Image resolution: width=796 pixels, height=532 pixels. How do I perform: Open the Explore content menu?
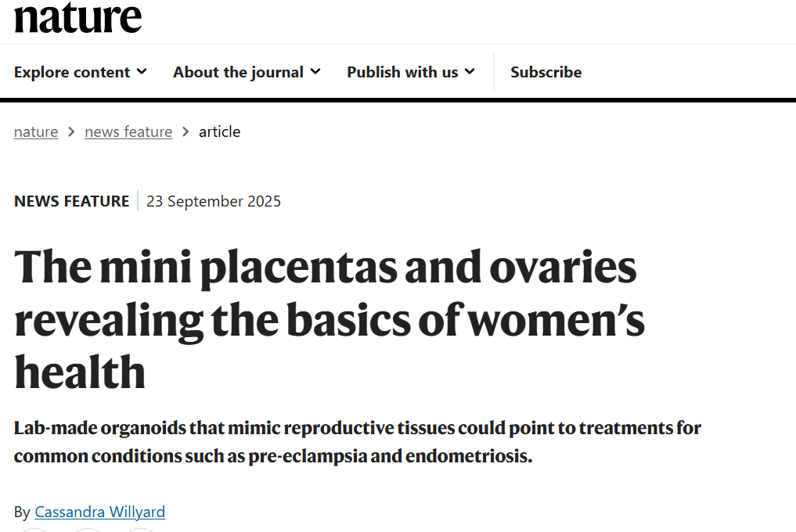click(x=72, y=72)
